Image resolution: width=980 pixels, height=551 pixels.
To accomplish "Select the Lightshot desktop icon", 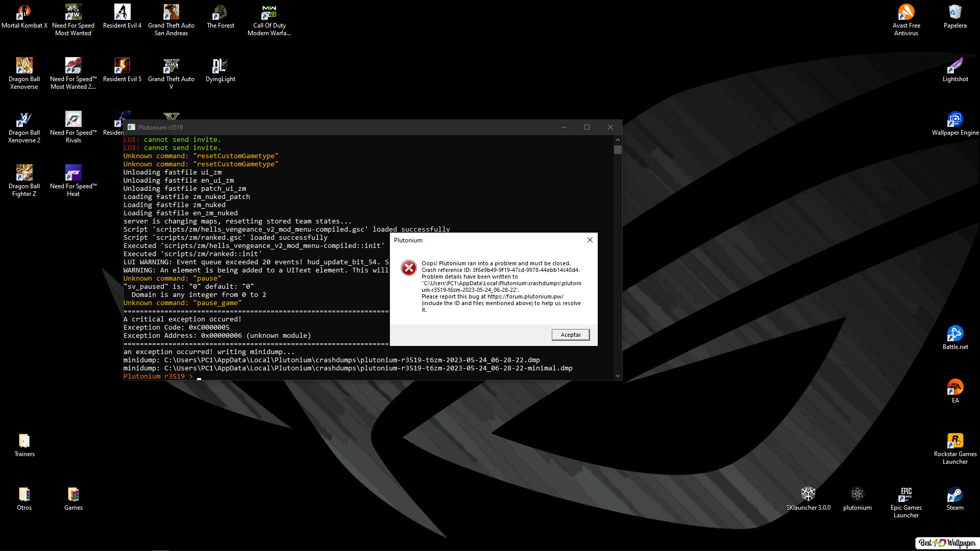I will 955,69.
